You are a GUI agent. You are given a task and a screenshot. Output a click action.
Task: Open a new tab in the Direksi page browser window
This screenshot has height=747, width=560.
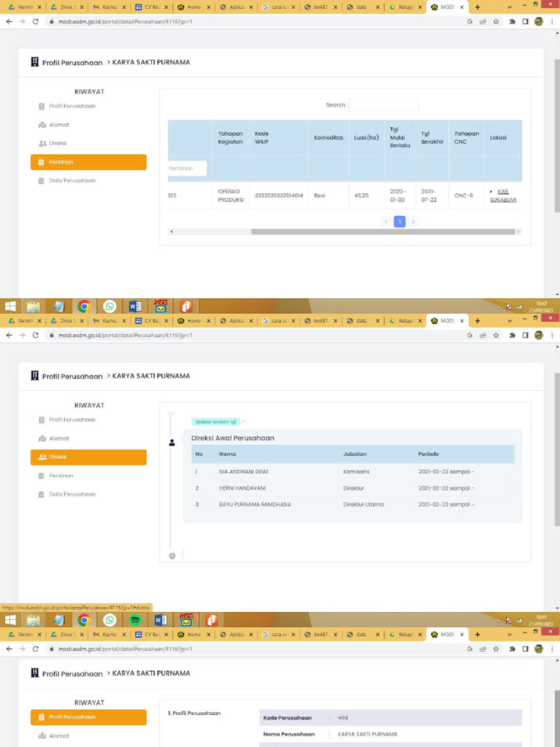tap(477, 321)
